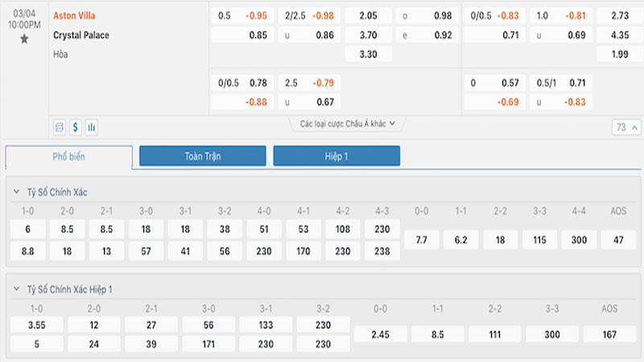Open the bet slip list icon
644x362 pixels.
60,127
